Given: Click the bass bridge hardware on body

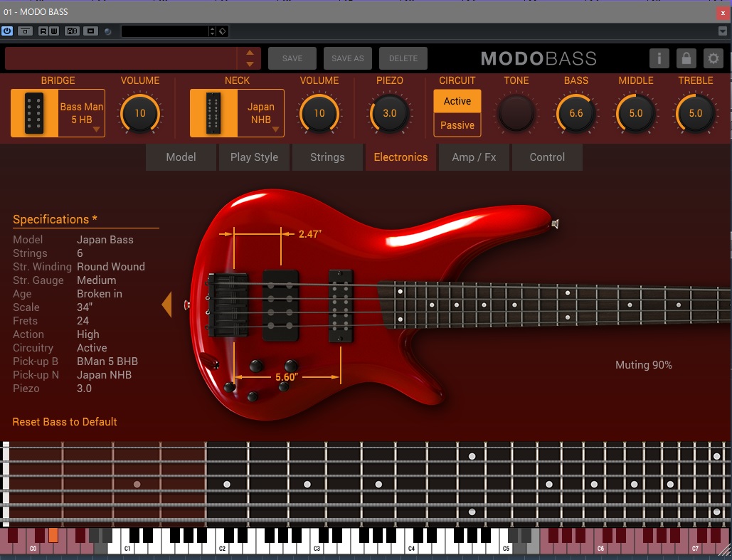Looking at the screenshot, I should click(x=228, y=305).
